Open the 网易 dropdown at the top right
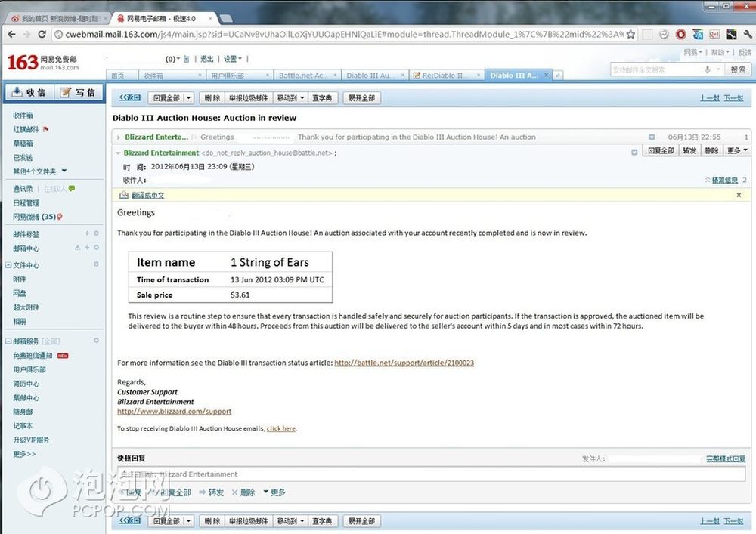The height and width of the screenshot is (534, 756). 692,52
